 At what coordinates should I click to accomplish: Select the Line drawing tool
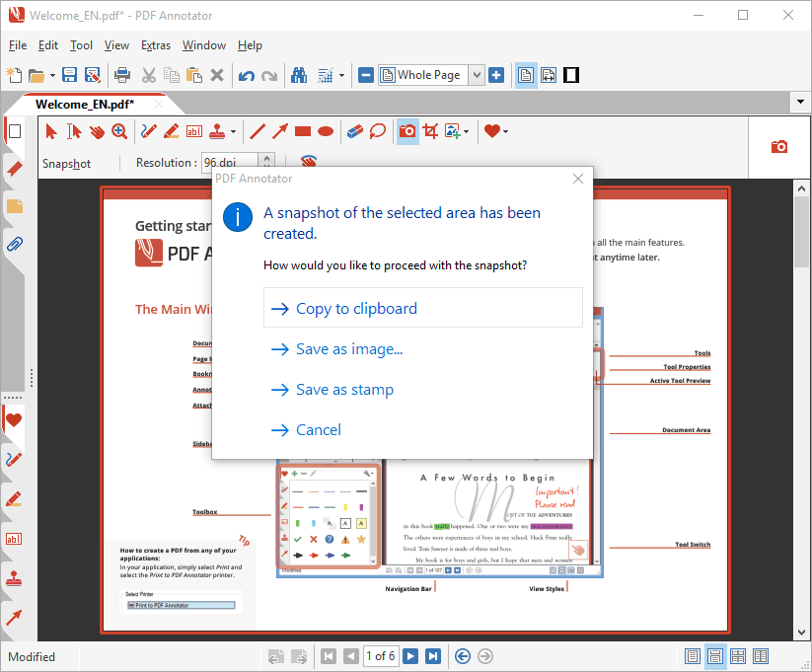[258, 131]
